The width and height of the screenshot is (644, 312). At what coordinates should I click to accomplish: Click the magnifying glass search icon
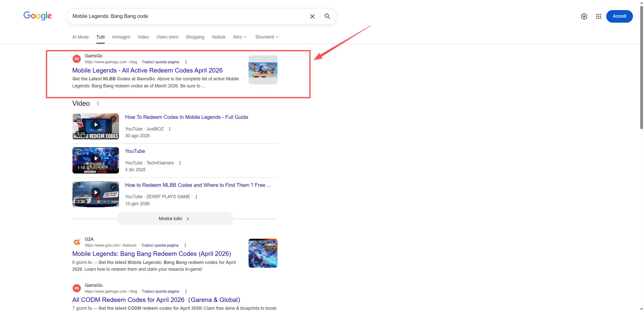tap(327, 16)
